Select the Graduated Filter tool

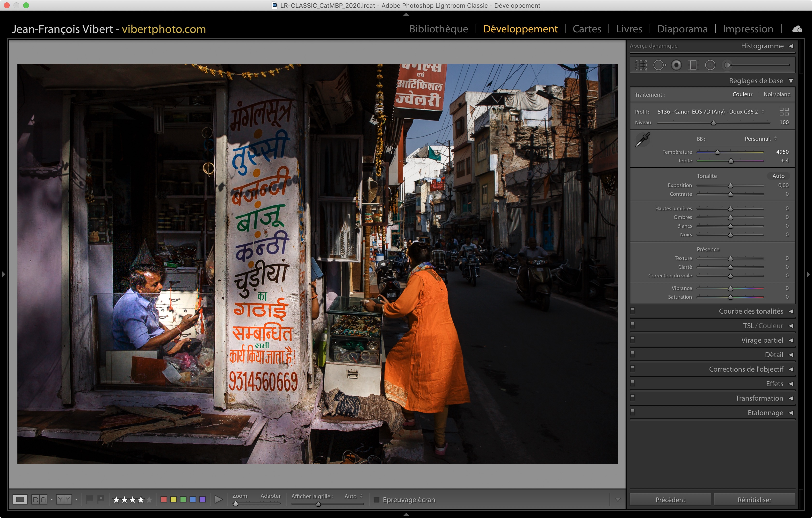(693, 65)
